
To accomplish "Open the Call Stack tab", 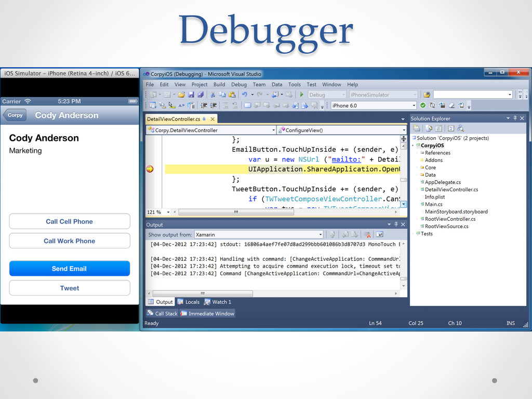I will 162,313.
